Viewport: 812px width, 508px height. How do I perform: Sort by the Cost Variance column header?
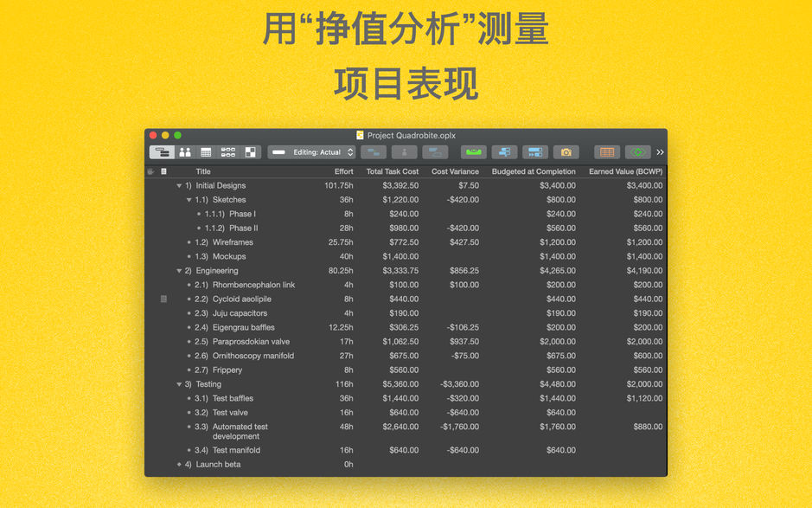456,171
